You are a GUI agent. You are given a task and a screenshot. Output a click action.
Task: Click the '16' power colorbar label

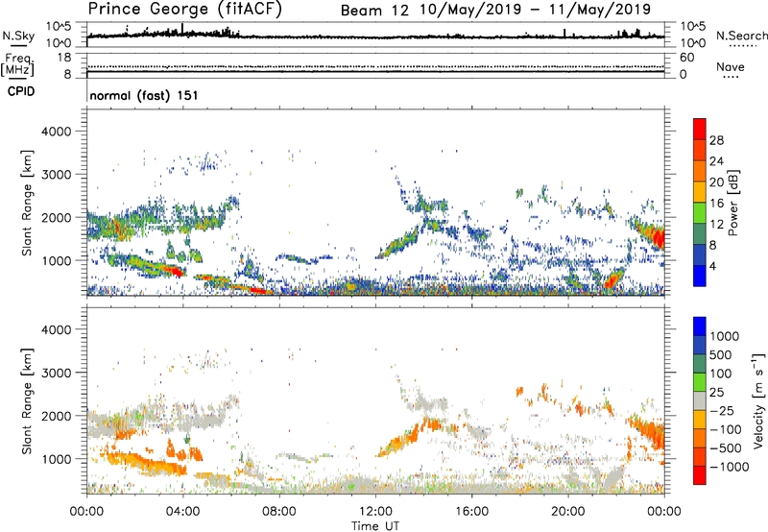pos(716,204)
